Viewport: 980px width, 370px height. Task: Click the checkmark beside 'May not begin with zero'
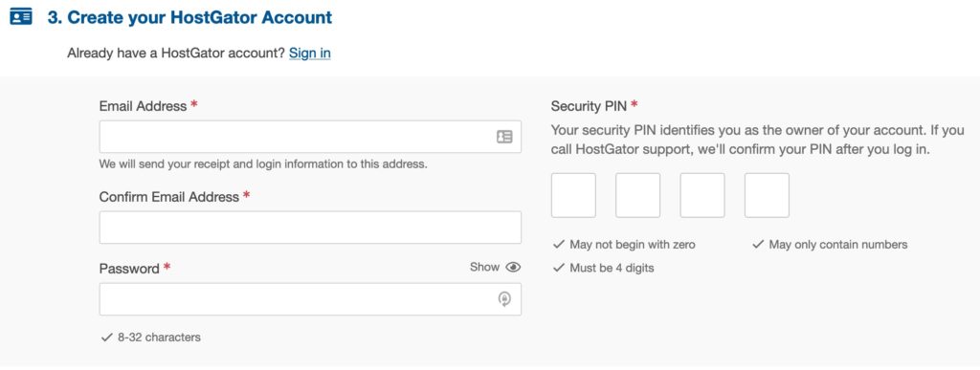559,244
